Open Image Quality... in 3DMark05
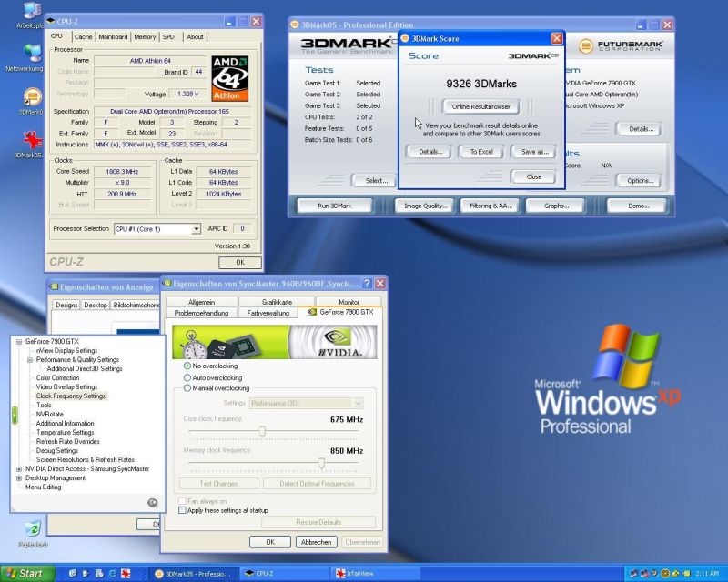The image size is (728, 582). tap(425, 206)
